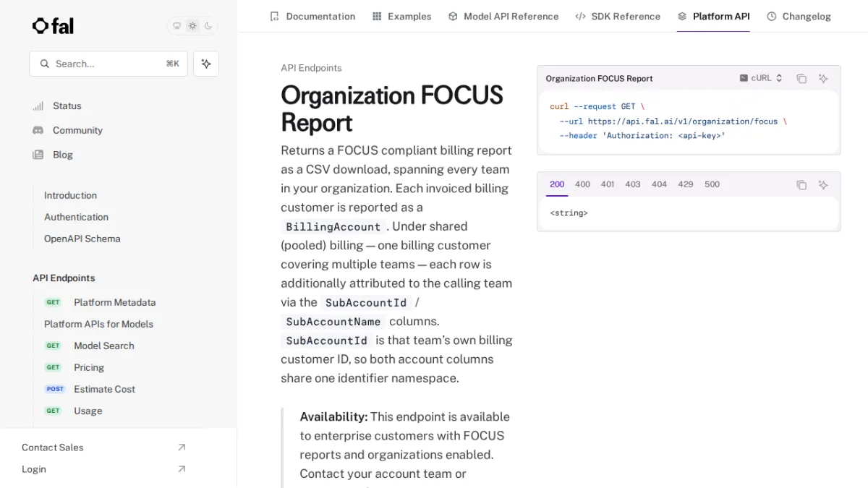Screen dimensions: 868x488
Task: Open the Search box
Action: click(109, 64)
